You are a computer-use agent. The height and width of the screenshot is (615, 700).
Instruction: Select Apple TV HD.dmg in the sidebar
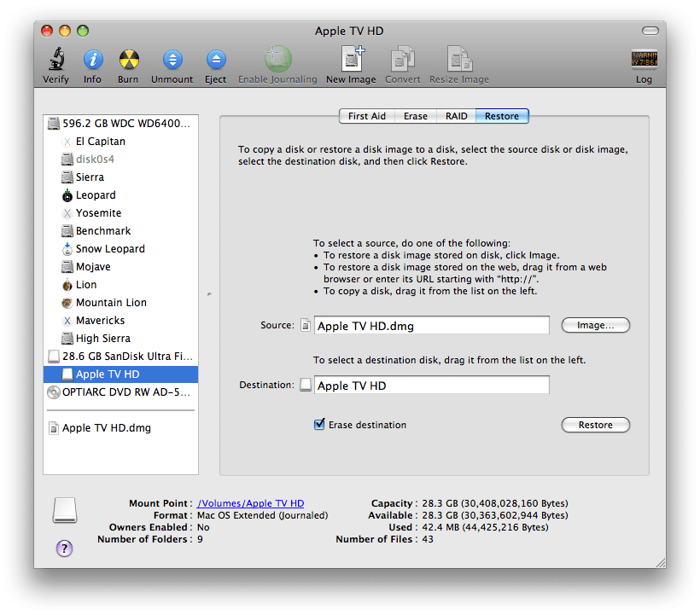pos(106,428)
